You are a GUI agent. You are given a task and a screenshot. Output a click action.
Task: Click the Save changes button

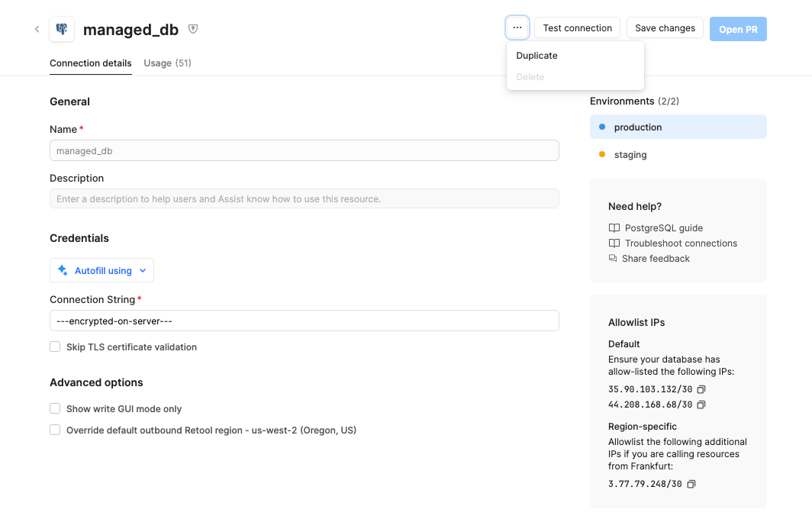point(665,28)
